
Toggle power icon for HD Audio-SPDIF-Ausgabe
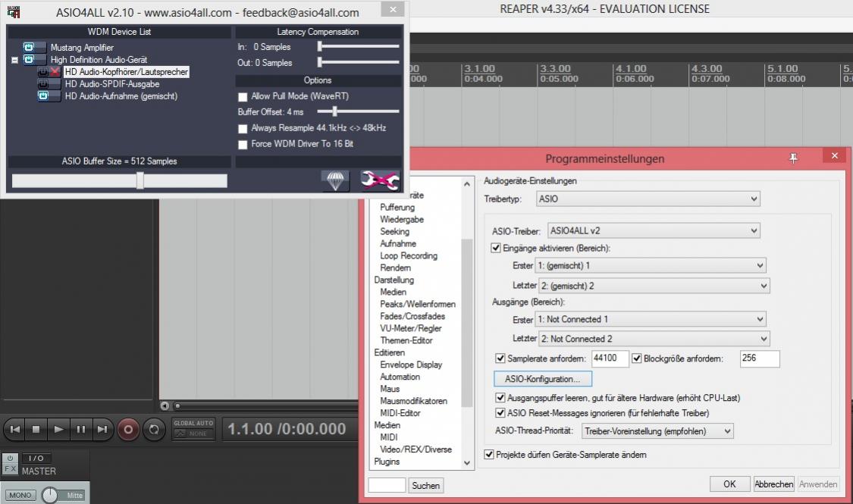point(43,83)
